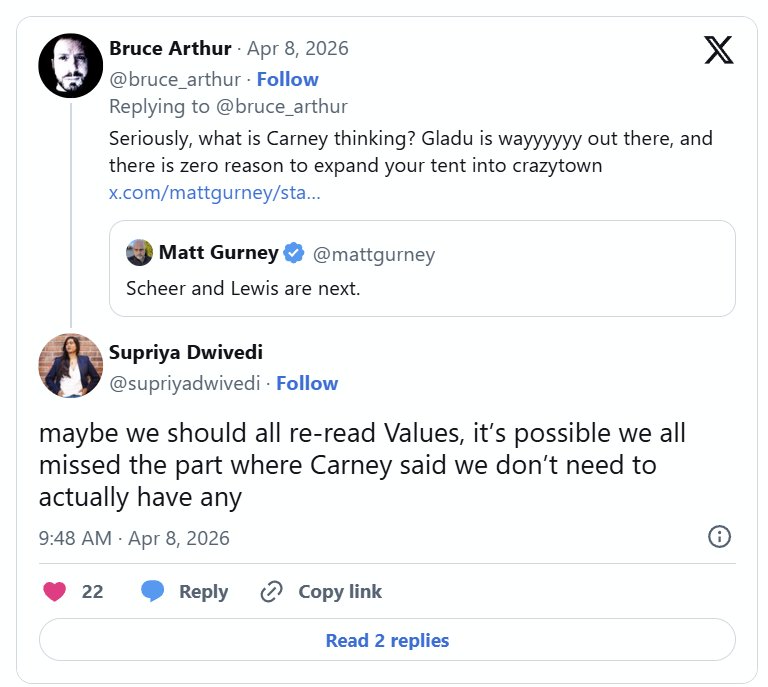Open the tweet info icon
Viewport: 768px width, 687px height.
pyautogui.click(x=719, y=537)
